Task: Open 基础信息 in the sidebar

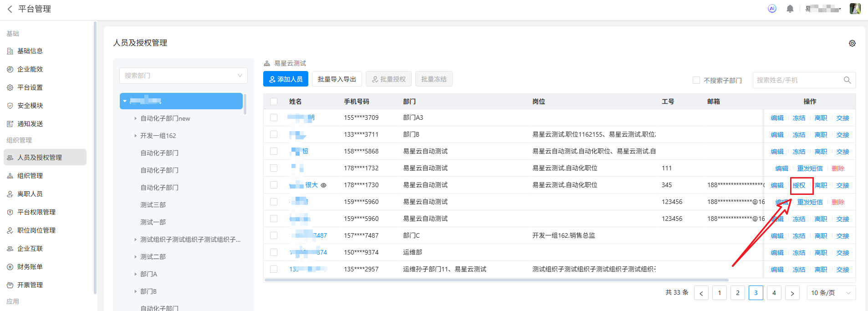Action: pyautogui.click(x=30, y=51)
